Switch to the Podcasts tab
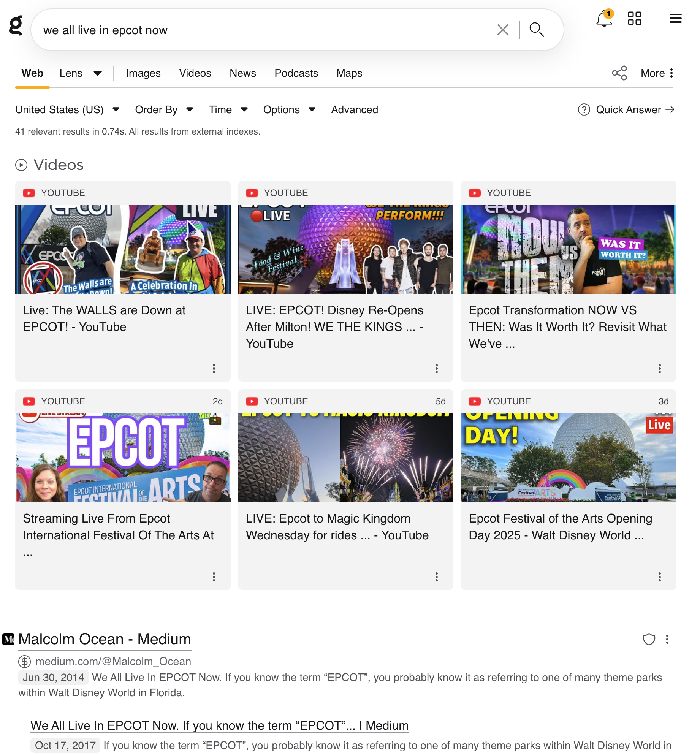Image resolution: width=700 pixels, height=754 pixels. point(296,73)
